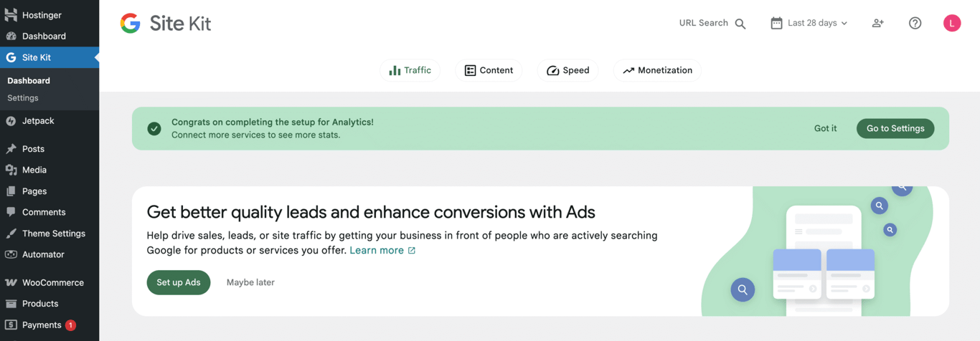
Task: Switch to the Monetization tab
Action: (657, 70)
